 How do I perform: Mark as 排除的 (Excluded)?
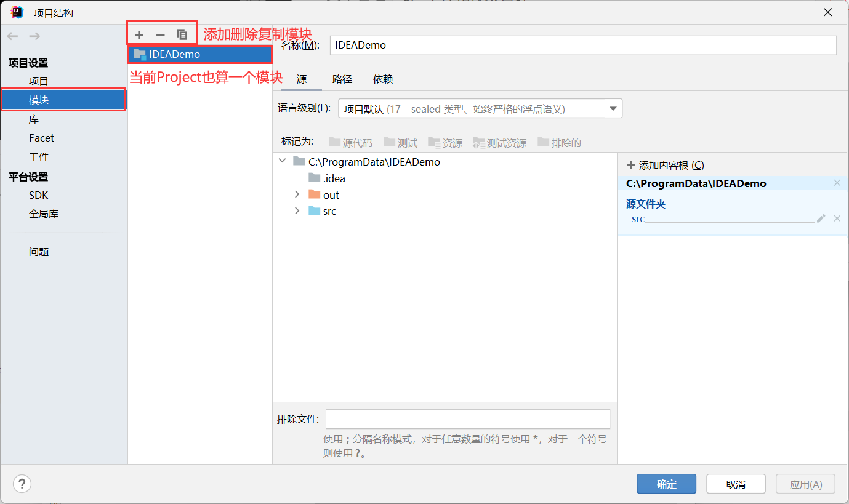559,143
